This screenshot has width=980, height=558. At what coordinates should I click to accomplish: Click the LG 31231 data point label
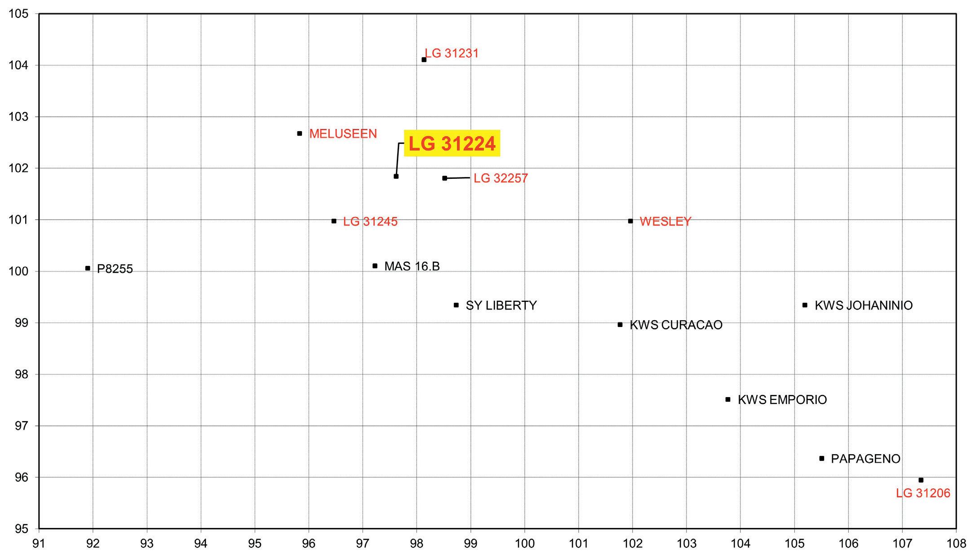[452, 53]
